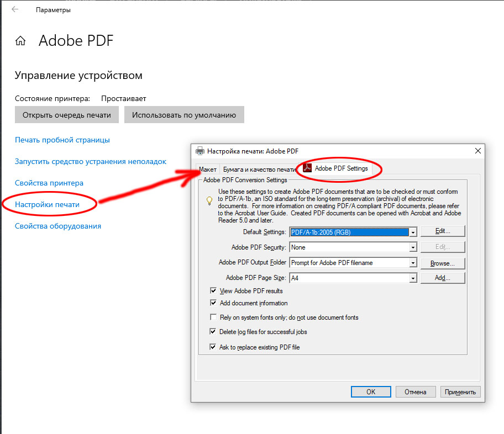Go back with the Settings back arrow
The image size is (504, 434).
pyautogui.click(x=15, y=9)
